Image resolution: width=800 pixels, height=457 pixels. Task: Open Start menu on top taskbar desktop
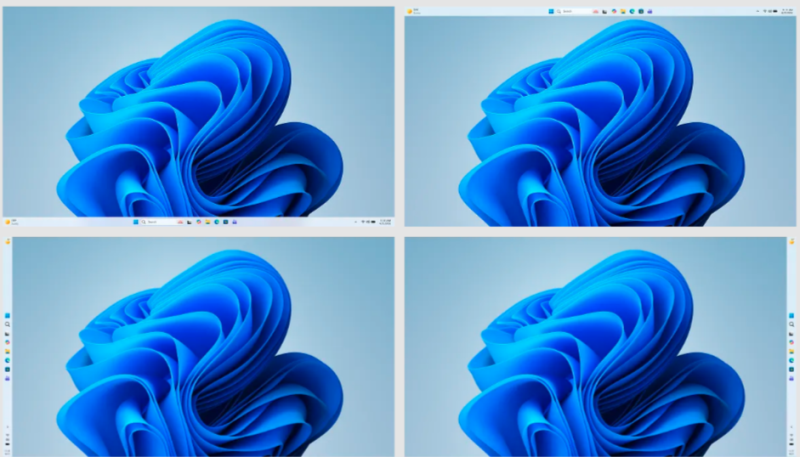[551, 11]
